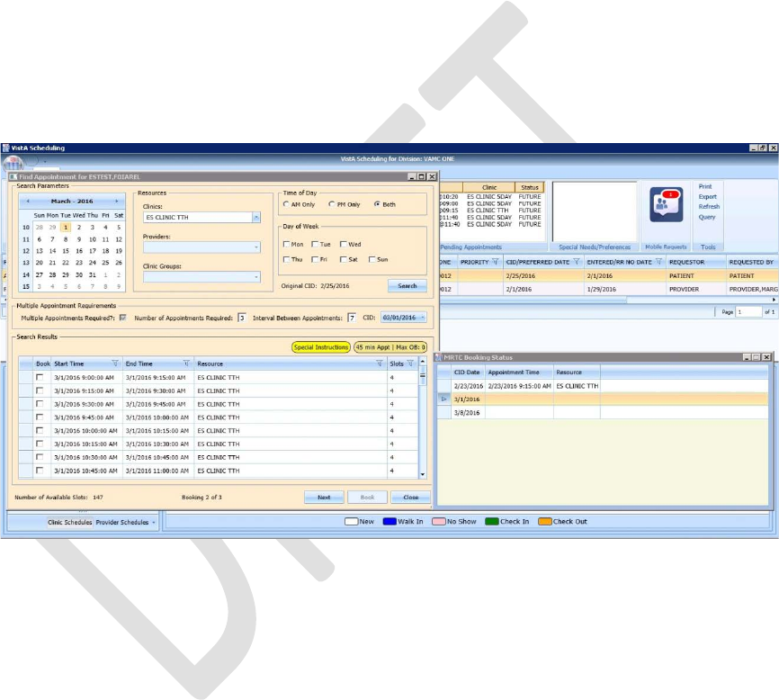Image resolution: width=779 pixels, height=700 pixels.
Task: Open the Clinics dropdown
Action: click(x=256, y=217)
